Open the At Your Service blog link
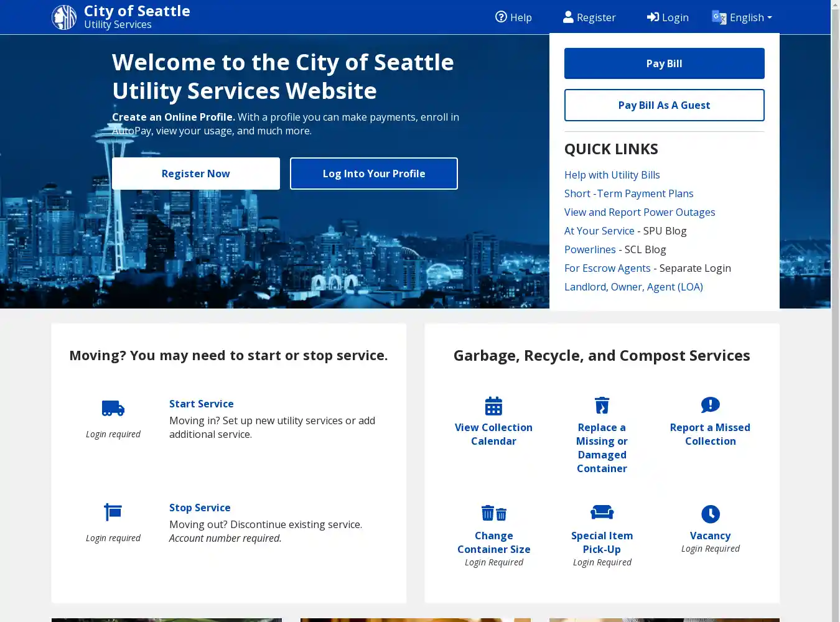 599,231
